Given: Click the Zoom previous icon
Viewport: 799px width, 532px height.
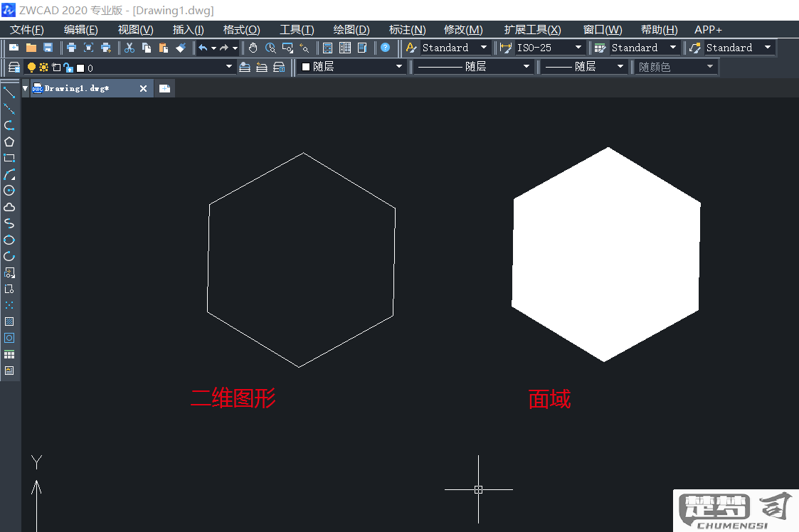Looking at the screenshot, I should (305, 48).
